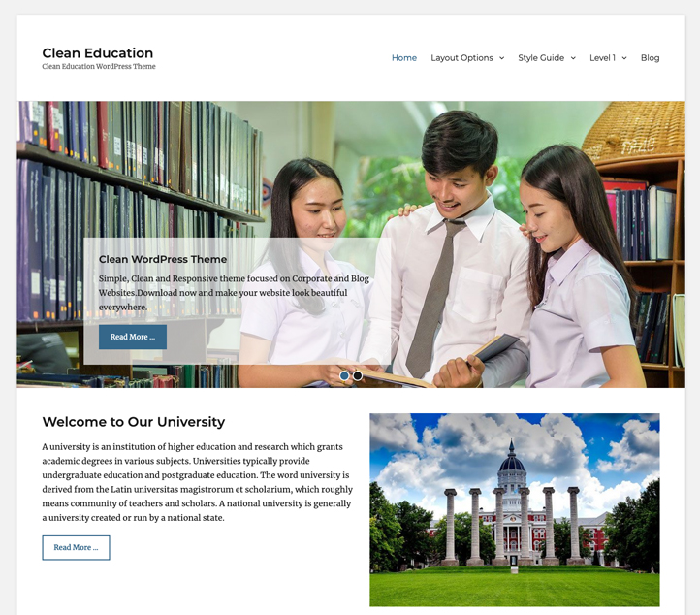This screenshot has height=615, width=700.
Task: Click the slide description about responsive theme
Action: click(x=233, y=292)
